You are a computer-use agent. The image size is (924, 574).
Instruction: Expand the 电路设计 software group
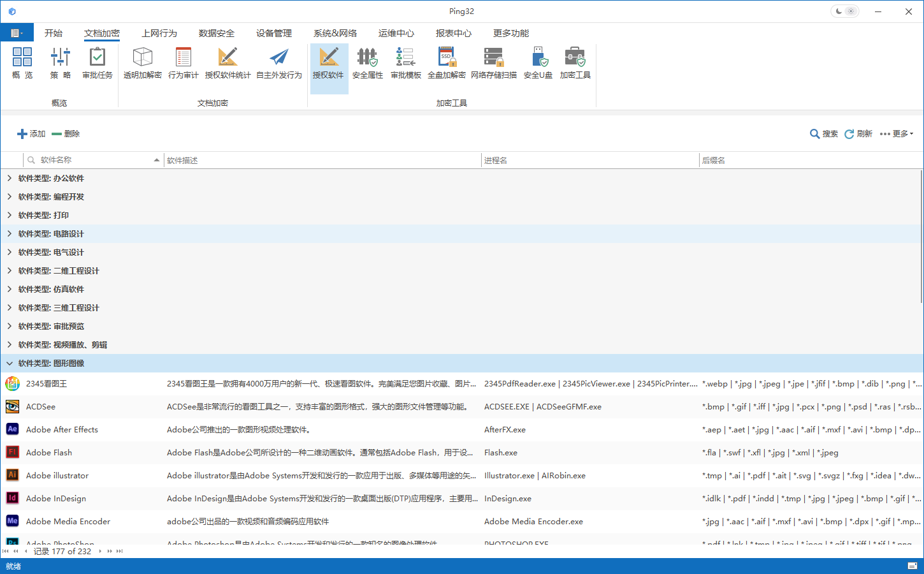[x=10, y=233]
